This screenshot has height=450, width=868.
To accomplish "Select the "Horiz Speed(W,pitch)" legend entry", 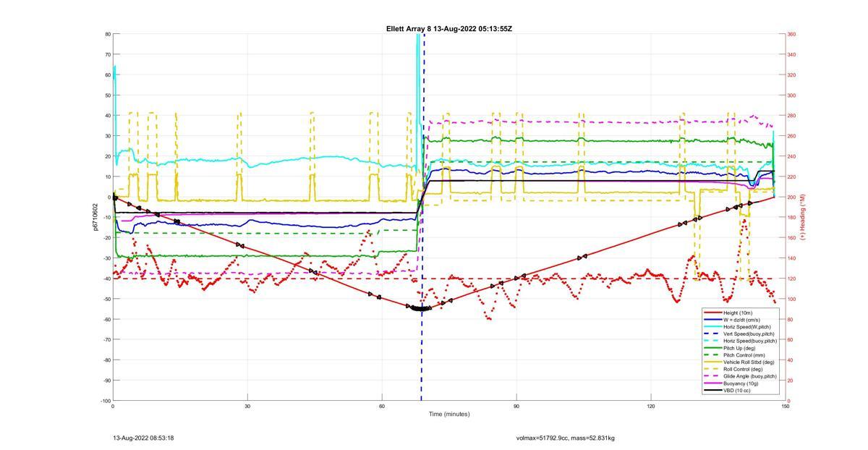I will pyautogui.click(x=741, y=326).
